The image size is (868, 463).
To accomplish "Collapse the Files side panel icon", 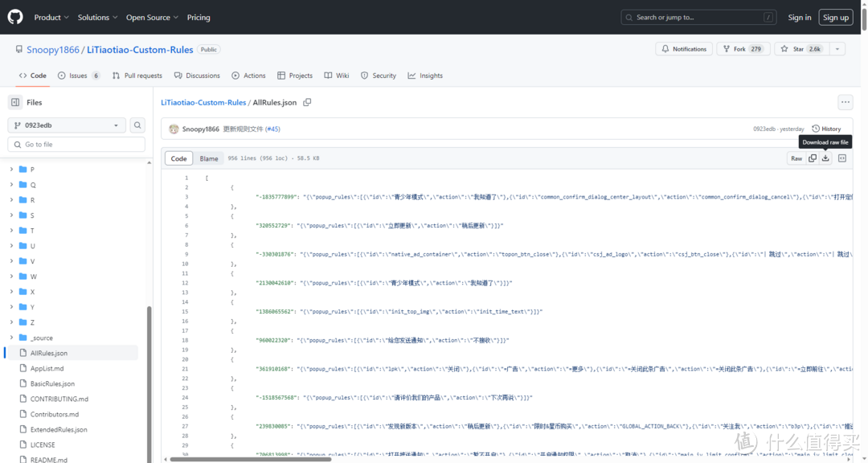I will [x=15, y=102].
